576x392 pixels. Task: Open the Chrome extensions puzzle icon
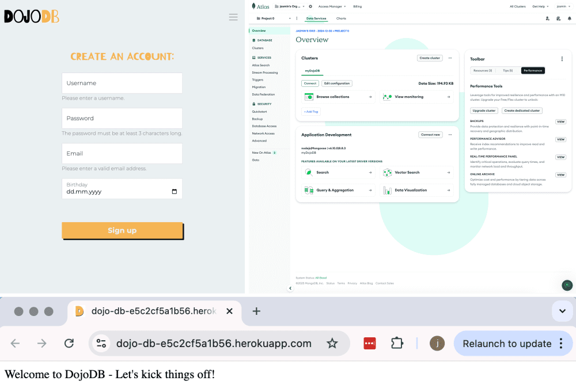click(x=397, y=343)
